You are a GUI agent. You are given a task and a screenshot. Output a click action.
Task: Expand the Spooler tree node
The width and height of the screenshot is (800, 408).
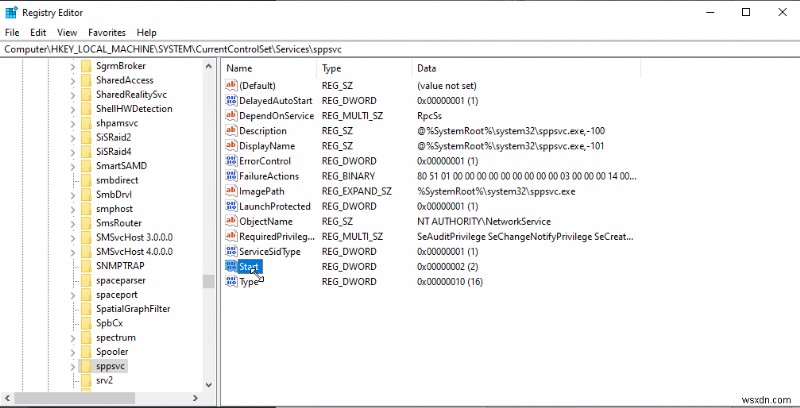pyautogui.click(x=72, y=351)
